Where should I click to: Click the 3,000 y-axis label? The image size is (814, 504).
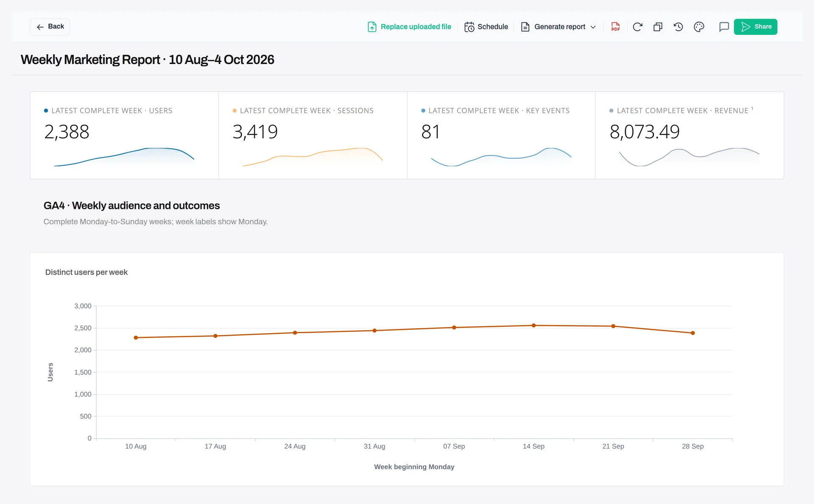(83, 306)
